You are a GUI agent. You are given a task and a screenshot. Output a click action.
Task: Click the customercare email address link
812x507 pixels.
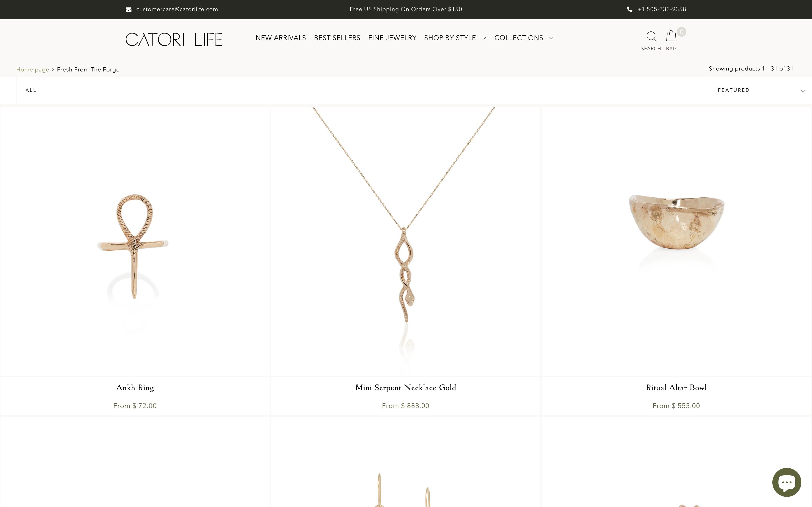point(177,9)
